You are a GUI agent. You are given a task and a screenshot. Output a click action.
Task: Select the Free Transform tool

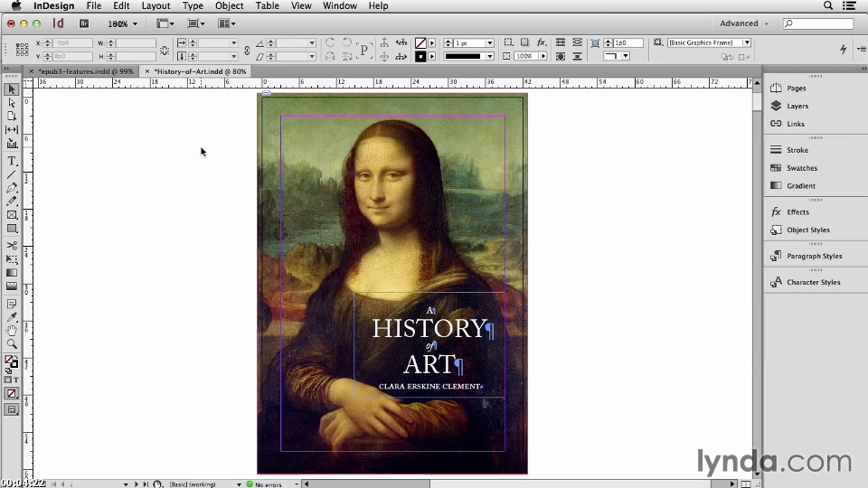[12, 259]
